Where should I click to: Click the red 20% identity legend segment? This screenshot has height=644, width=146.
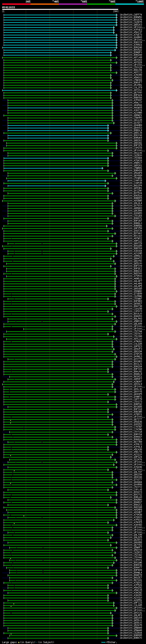(x=16, y=4)
